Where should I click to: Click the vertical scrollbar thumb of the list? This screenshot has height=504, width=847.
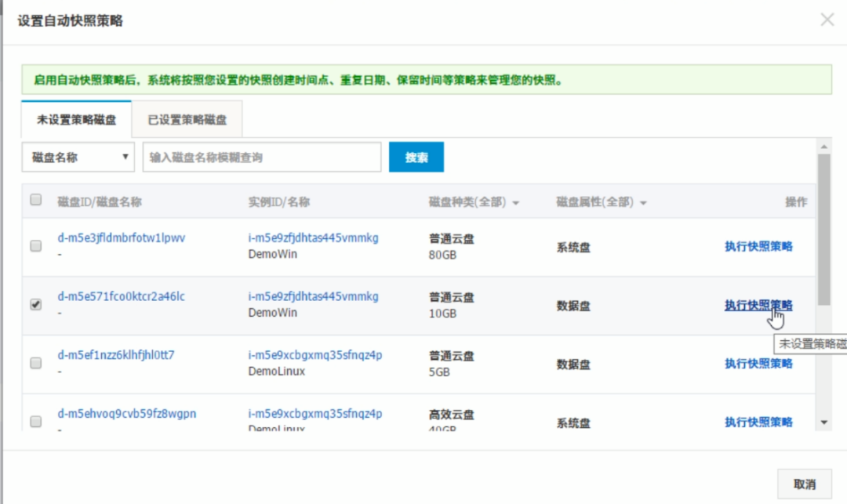click(x=823, y=227)
